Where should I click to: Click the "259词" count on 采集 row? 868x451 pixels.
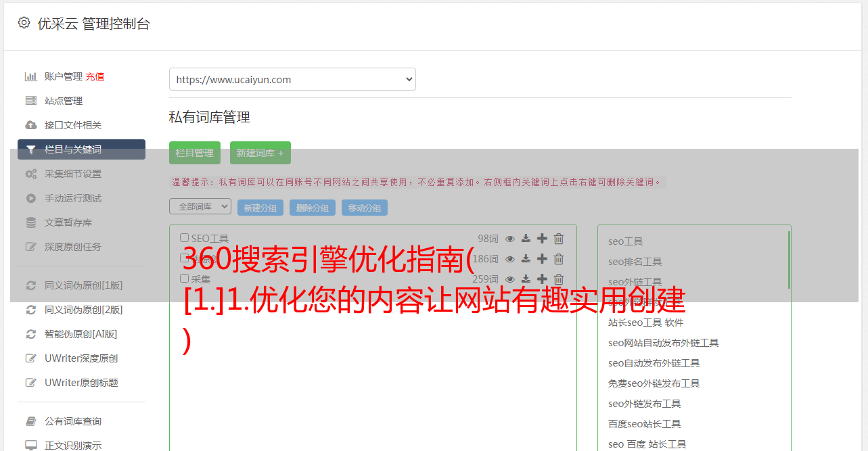point(485,279)
